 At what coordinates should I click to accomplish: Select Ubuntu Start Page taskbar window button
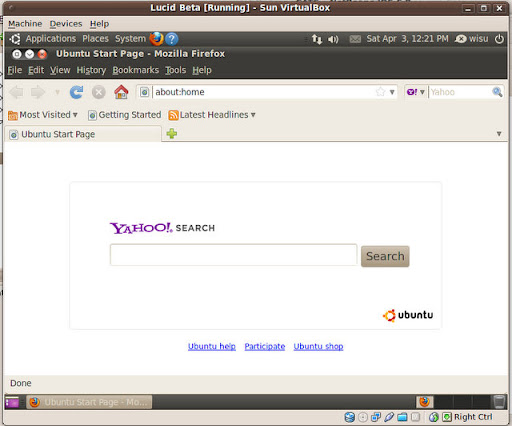point(89,402)
